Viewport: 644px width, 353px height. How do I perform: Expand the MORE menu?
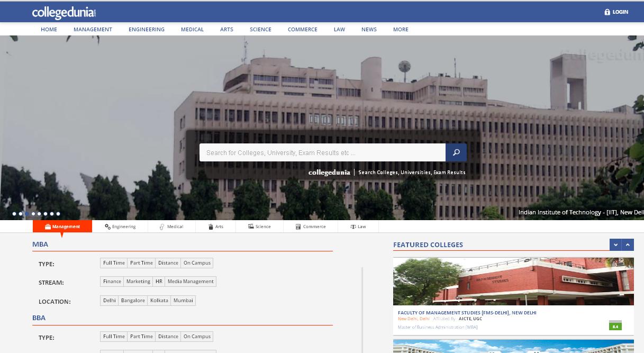(x=401, y=29)
